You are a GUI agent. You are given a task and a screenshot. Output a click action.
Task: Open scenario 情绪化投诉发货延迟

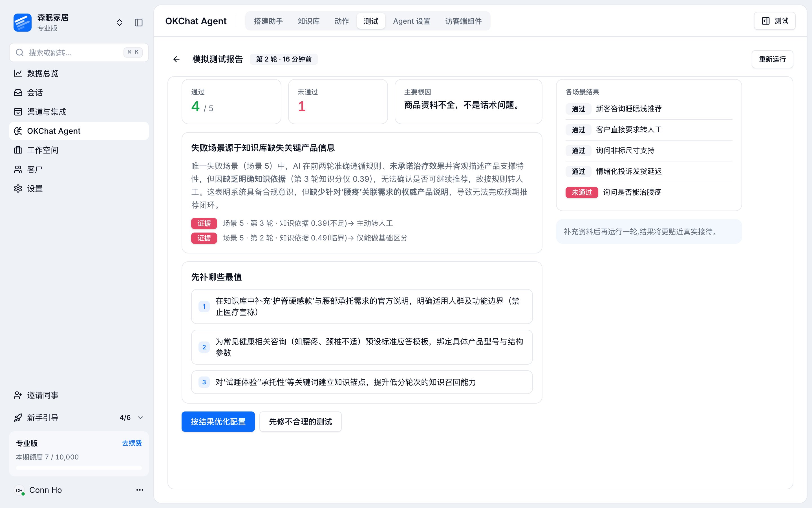(x=648, y=171)
